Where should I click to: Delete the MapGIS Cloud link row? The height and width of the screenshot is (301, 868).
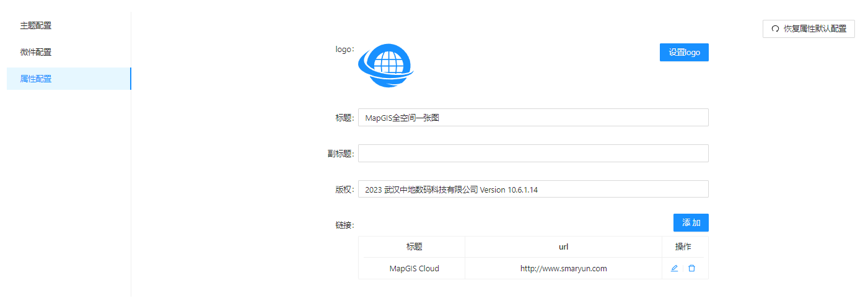click(x=691, y=268)
